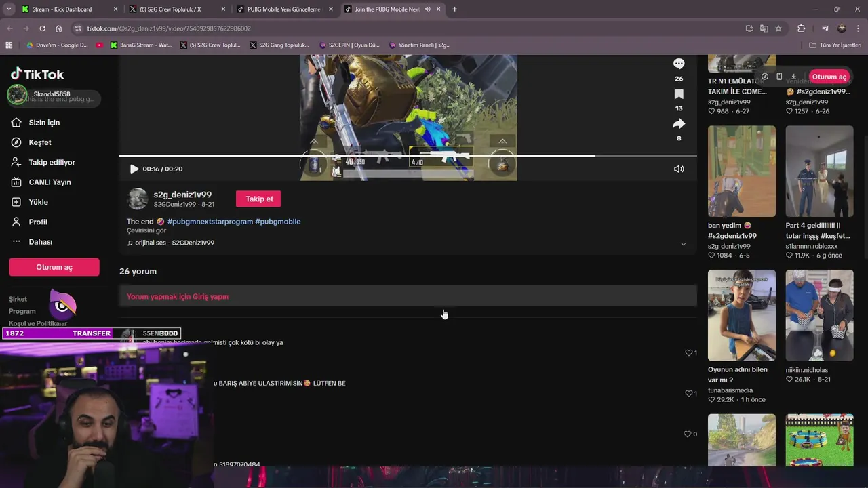This screenshot has width=868, height=488.
Task: Open a new browser tab
Action: pyautogui.click(x=454, y=9)
